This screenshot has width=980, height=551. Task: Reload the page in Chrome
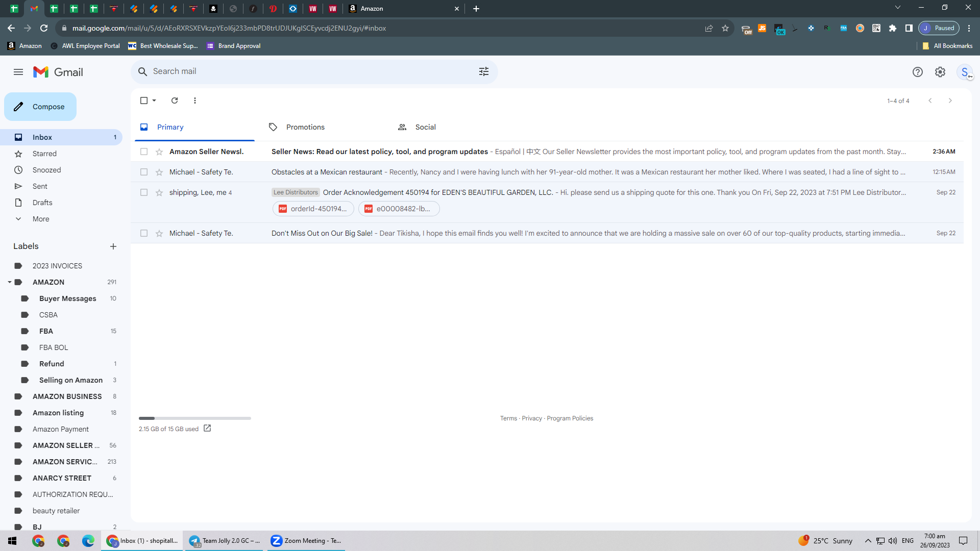44,28
